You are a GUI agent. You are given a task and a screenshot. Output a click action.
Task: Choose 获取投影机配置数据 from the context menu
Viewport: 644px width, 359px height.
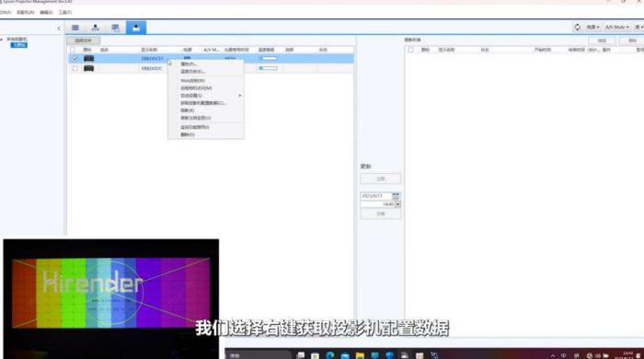click(203, 103)
